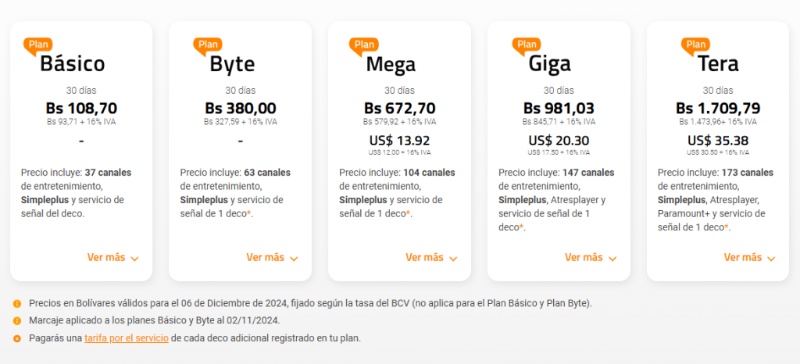Click the orange Plan badge above Básico
Image resolution: width=800 pixels, height=364 pixels.
pyautogui.click(x=38, y=45)
